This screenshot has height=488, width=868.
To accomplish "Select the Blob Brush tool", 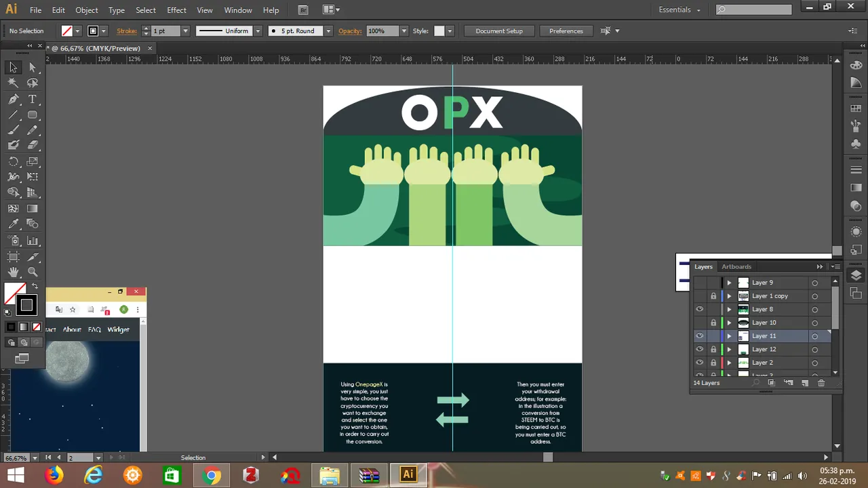I will click(13, 145).
